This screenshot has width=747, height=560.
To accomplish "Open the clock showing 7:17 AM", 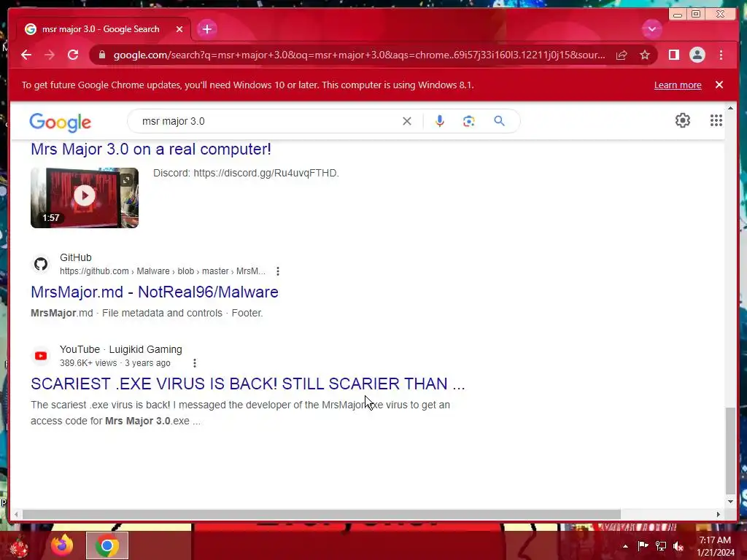I will (715, 546).
